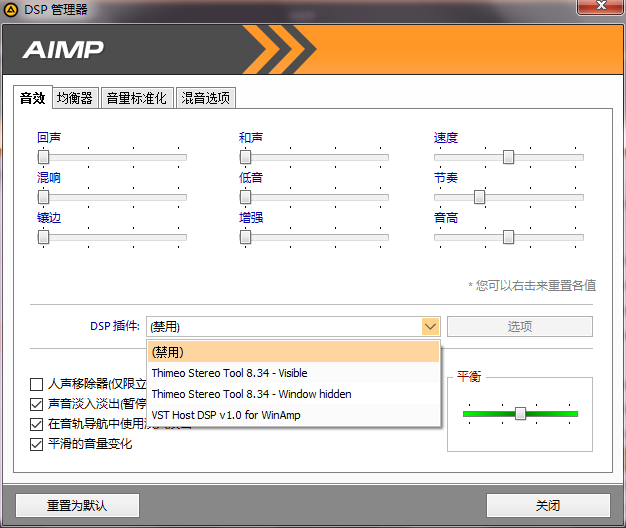Click the 平衡 group label
Image resolution: width=626 pixels, height=528 pixels.
(469, 376)
